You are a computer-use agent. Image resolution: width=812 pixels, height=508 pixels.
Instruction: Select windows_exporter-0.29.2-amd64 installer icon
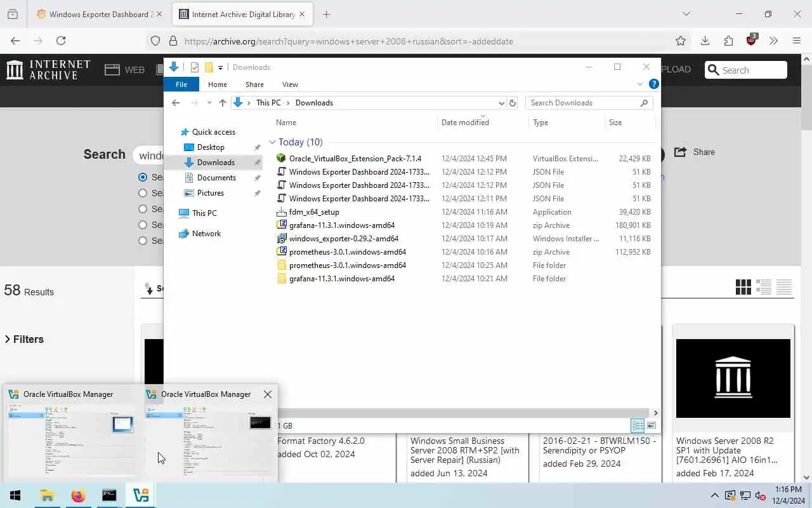pos(282,238)
